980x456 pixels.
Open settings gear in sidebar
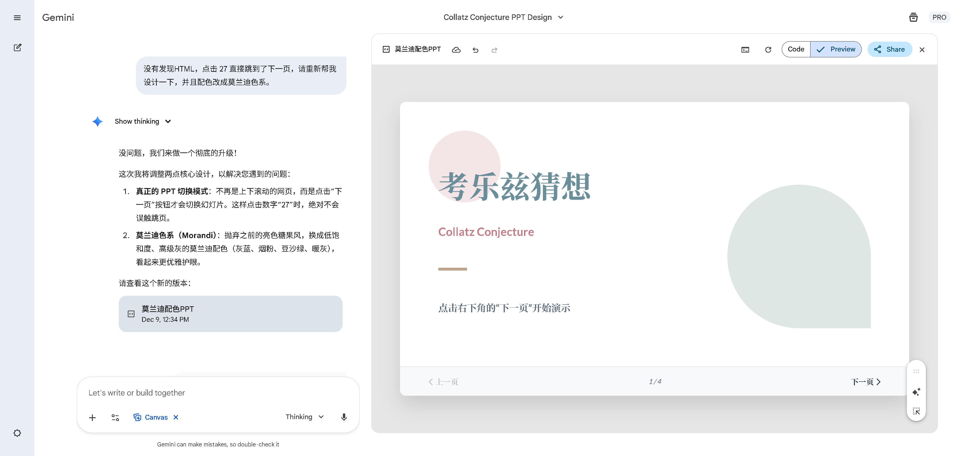(17, 433)
